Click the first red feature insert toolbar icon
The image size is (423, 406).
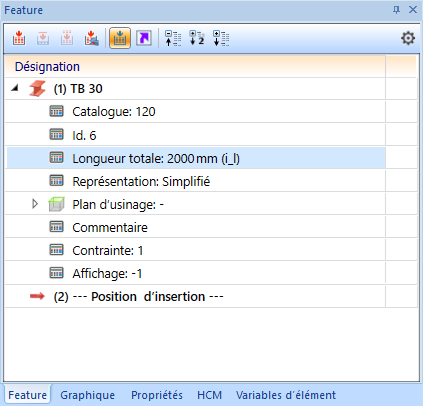pos(19,38)
